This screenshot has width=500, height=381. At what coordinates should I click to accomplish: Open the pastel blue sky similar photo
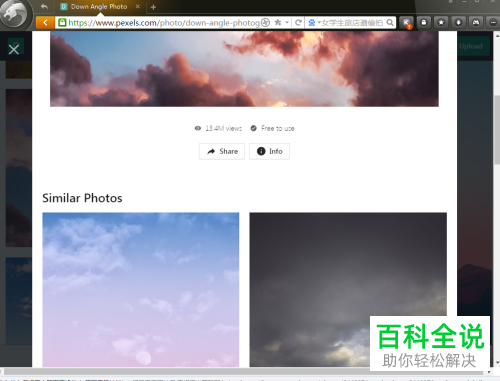(141, 290)
